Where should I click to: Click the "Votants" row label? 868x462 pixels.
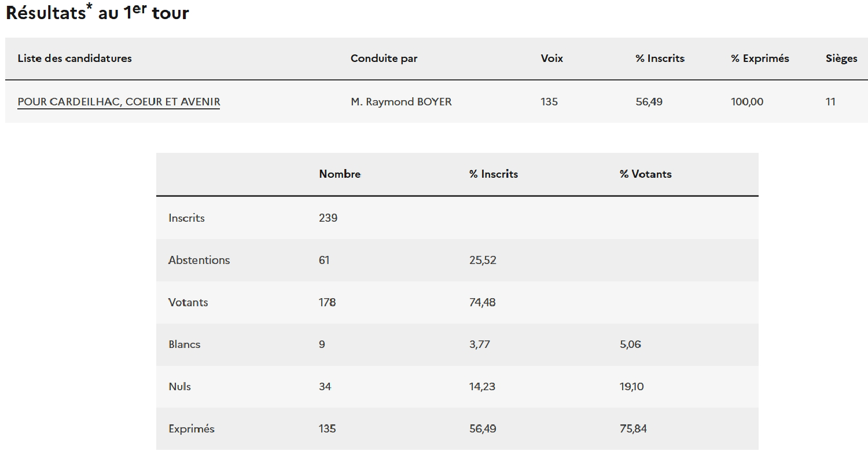[x=188, y=303]
